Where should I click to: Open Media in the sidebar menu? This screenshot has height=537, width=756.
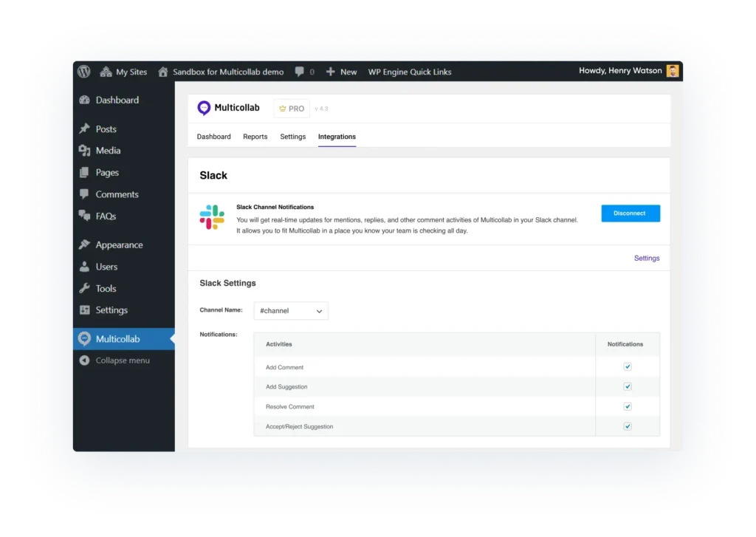pyautogui.click(x=108, y=151)
